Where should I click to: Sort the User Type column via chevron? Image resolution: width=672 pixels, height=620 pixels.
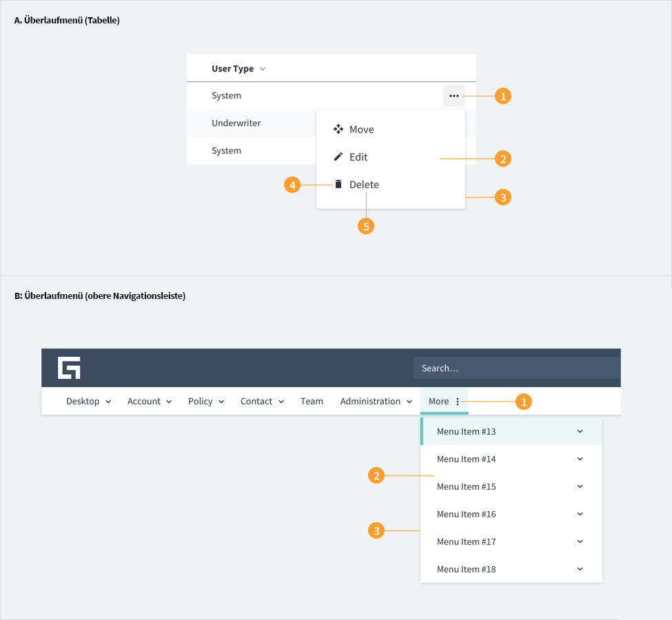point(263,69)
